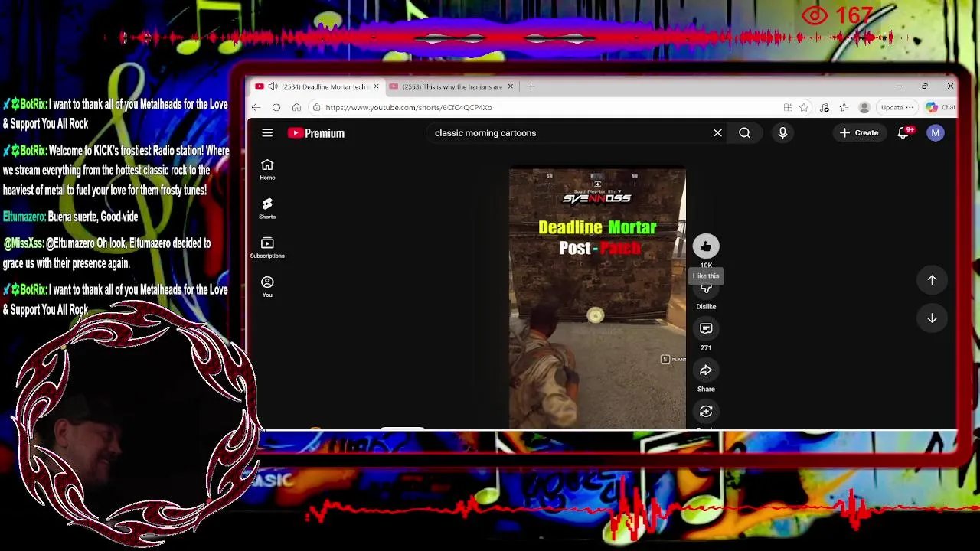
Task: Share the current short
Action: (706, 370)
